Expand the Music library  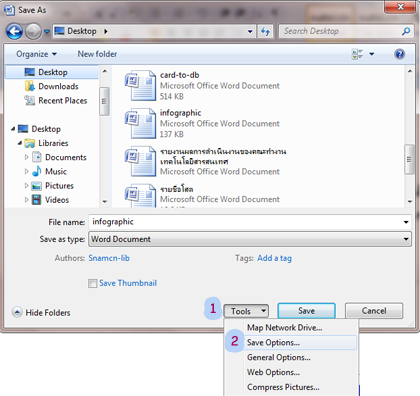tap(27, 172)
